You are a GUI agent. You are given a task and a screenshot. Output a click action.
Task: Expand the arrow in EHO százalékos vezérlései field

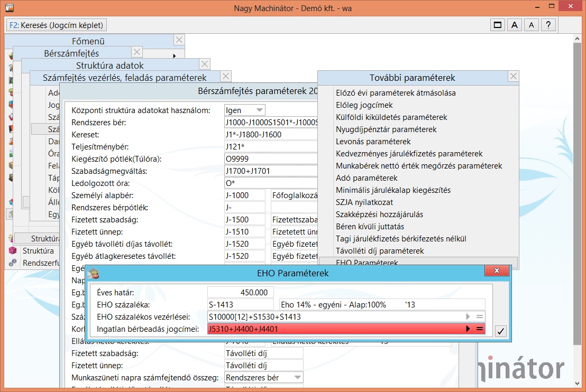click(x=468, y=316)
